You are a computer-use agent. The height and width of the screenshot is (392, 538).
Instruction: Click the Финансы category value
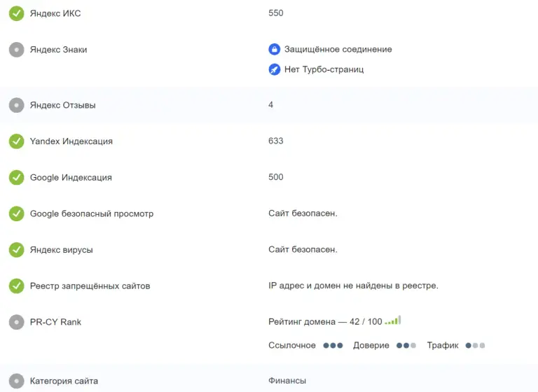click(287, 381)
